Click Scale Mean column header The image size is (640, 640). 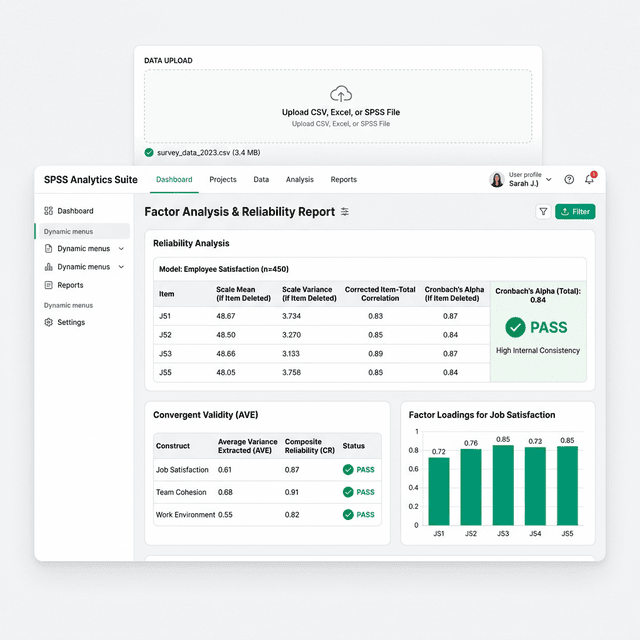click(243, 294)
